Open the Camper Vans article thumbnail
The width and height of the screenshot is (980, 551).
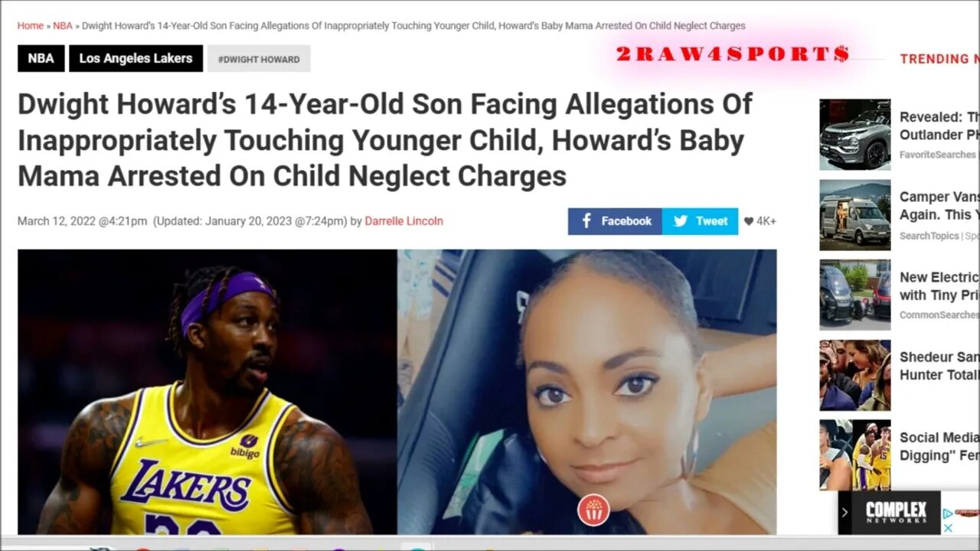[x=854, y=215]
